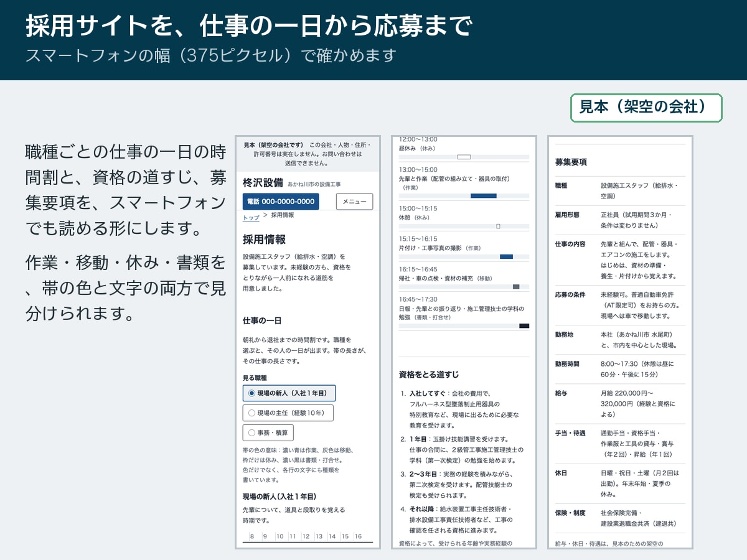The height and width of the screenshot is (560, 747).
Task: Click the 16:45〜17:30 日報 entry
Action: [x=464, y=313]
